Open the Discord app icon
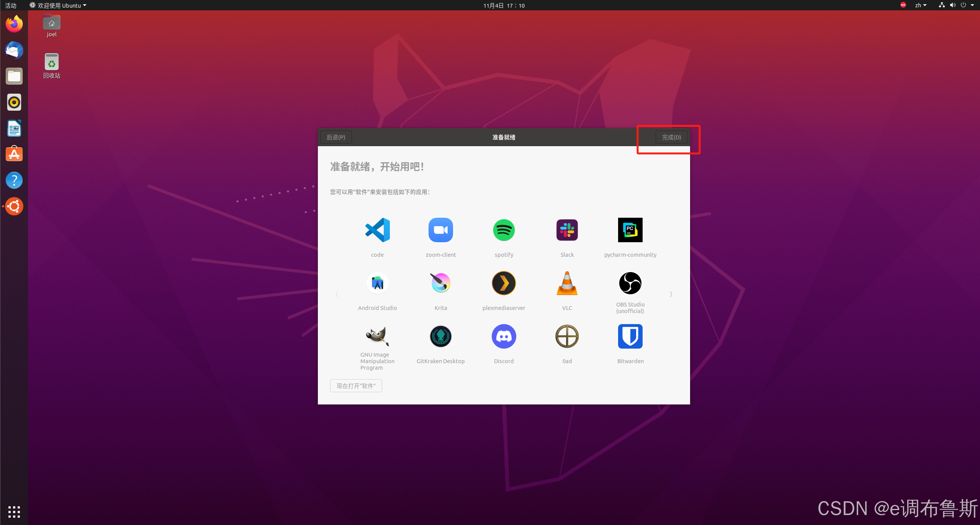980x525 pixels. (504, 336)
